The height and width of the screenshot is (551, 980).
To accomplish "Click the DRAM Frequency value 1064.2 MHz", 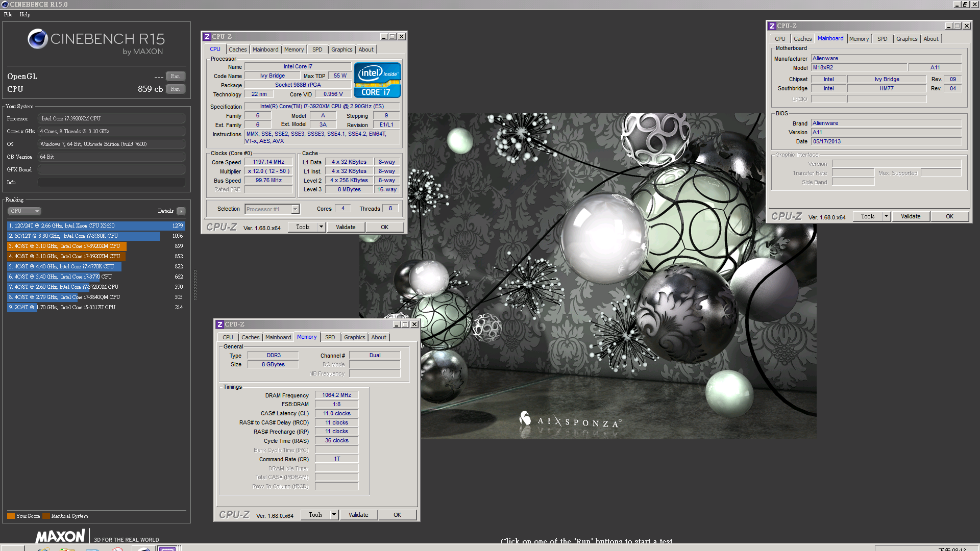I will [337, 395].
